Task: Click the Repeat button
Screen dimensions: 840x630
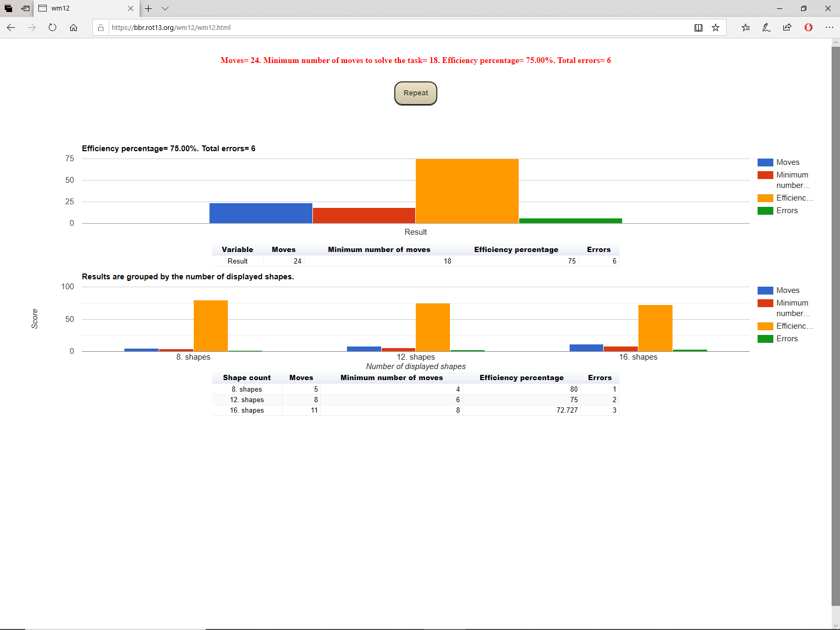Action: (x=415, y=93)
